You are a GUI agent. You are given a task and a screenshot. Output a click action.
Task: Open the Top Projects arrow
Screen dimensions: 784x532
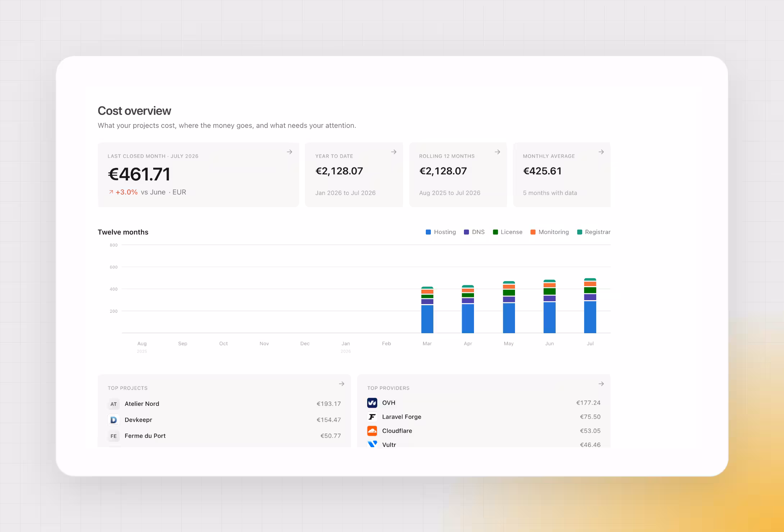[342, 384]
